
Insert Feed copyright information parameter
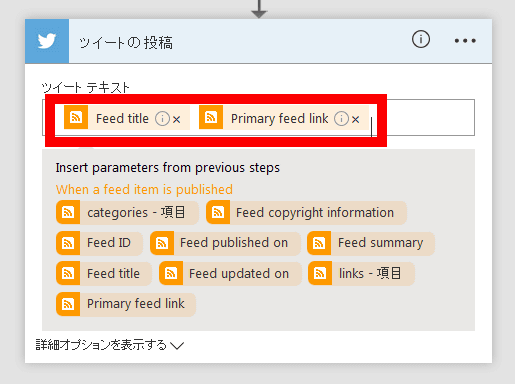[x=306, y=212]
